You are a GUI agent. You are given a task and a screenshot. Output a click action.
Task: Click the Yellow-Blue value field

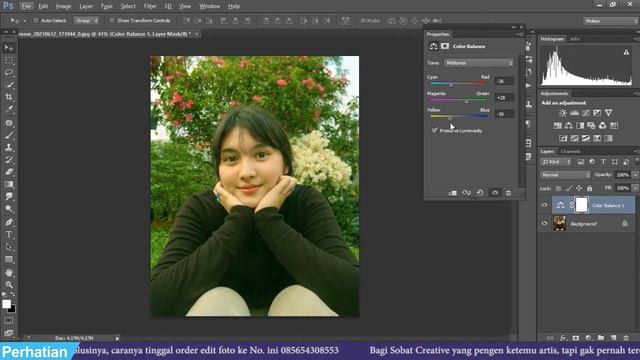(x=504, y=114)
